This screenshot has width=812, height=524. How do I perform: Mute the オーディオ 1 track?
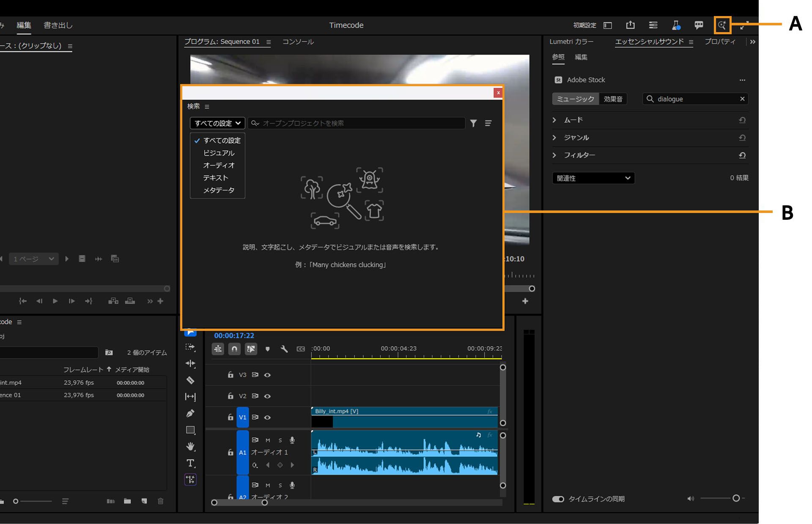pos(268,440)
